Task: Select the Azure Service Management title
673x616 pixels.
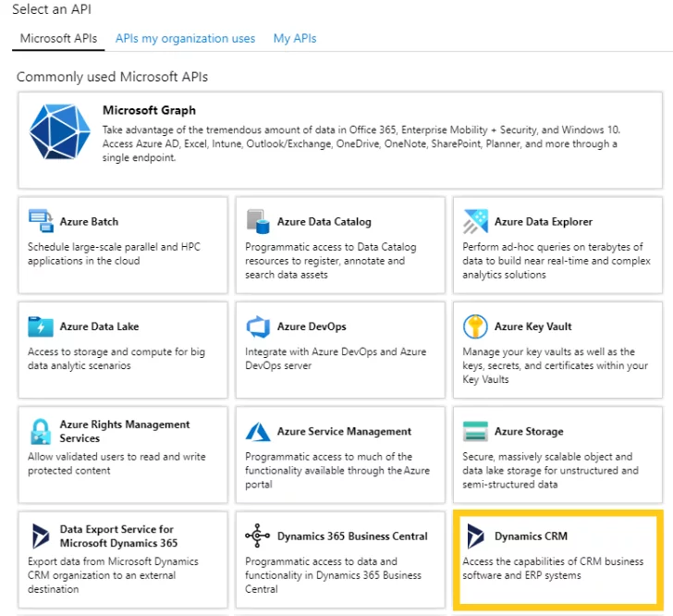Action: coord(344,431)
